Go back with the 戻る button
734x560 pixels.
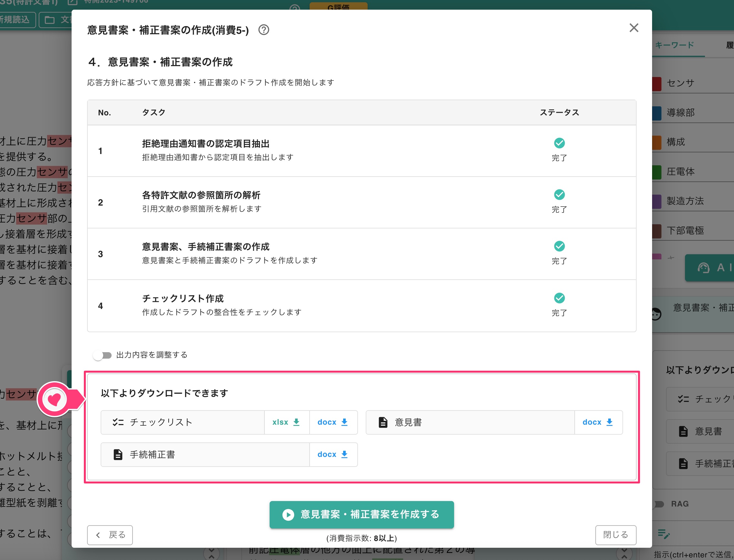110,535
